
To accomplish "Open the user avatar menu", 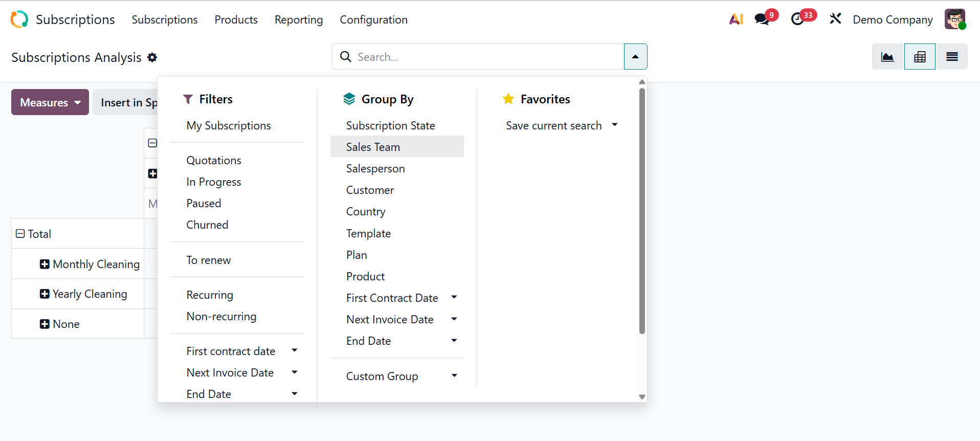I will coord(954,19).
